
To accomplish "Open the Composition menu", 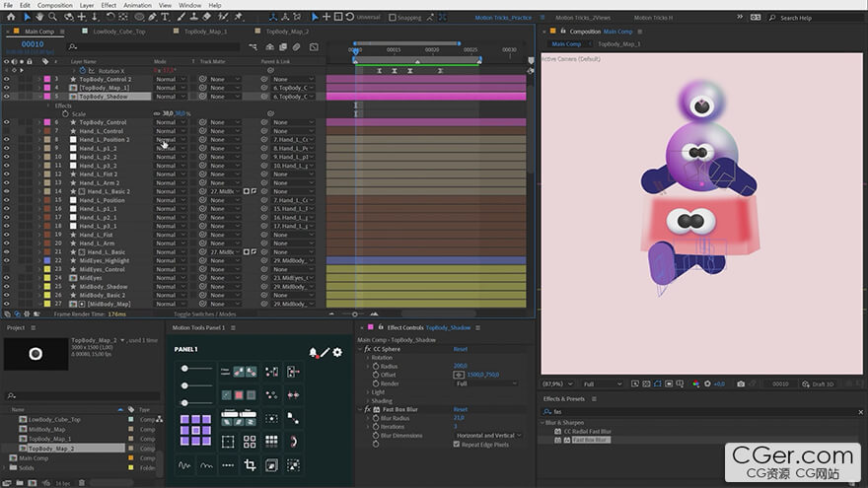I will [x=55, y=5].
